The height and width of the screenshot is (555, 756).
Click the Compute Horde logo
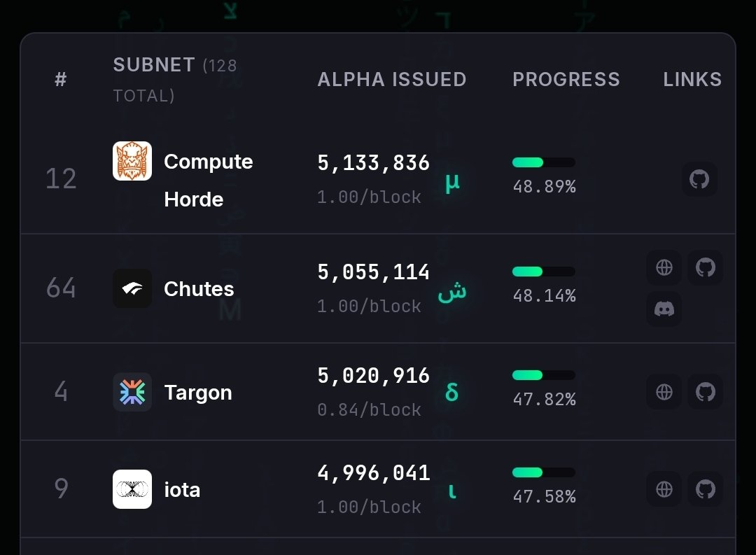point(132,161)
